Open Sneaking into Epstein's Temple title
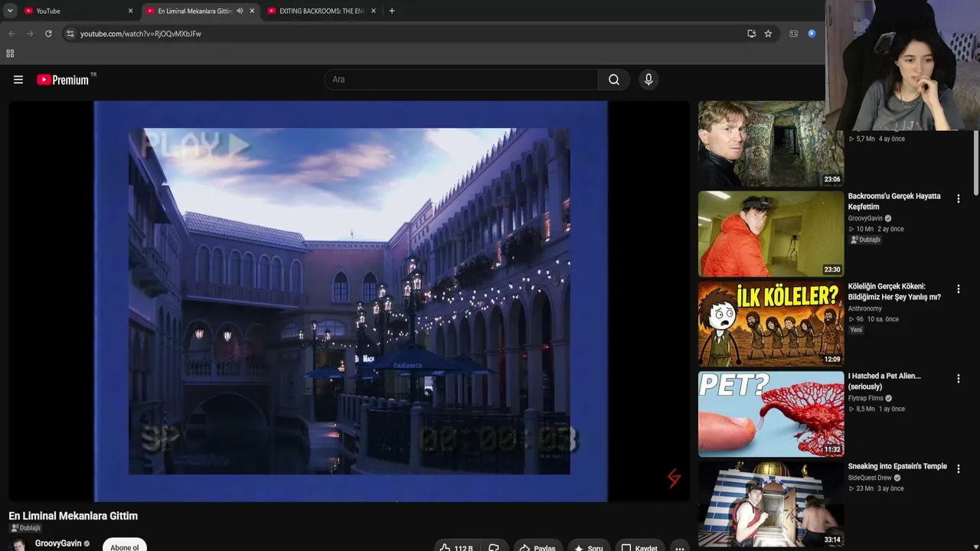The width and height of the screenshot is (980, 551). pos(897,466)
